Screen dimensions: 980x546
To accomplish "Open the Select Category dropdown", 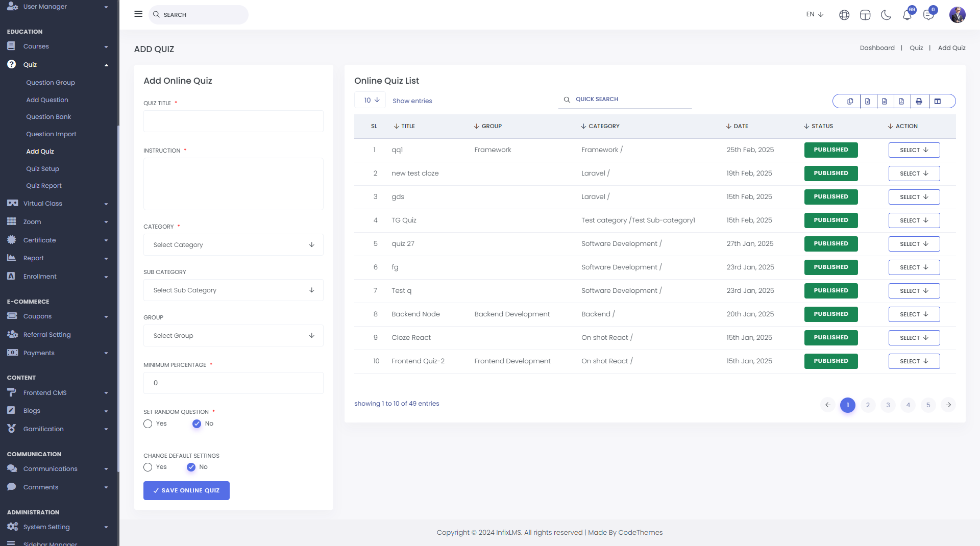I will tap(233, 245).
